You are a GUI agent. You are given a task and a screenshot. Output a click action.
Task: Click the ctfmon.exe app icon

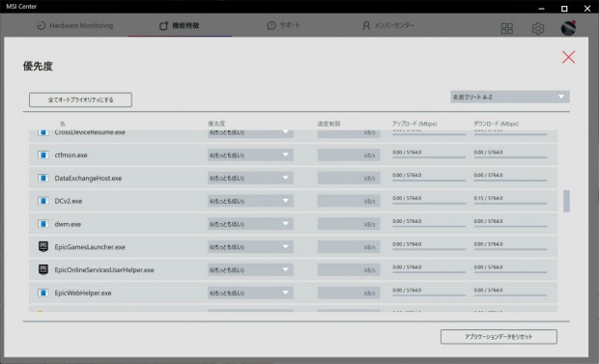point(43,155)
